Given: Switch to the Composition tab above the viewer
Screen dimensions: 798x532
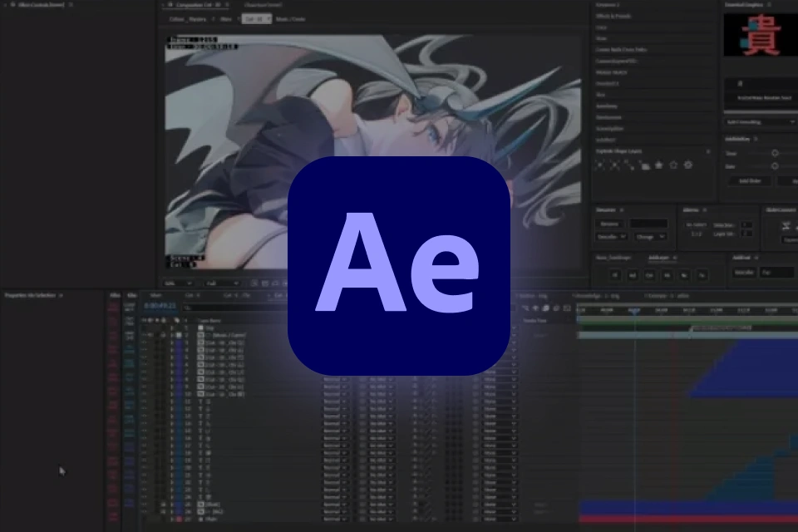Looking at the screenshot, I should pyautogui.click(x=195, y=5).
